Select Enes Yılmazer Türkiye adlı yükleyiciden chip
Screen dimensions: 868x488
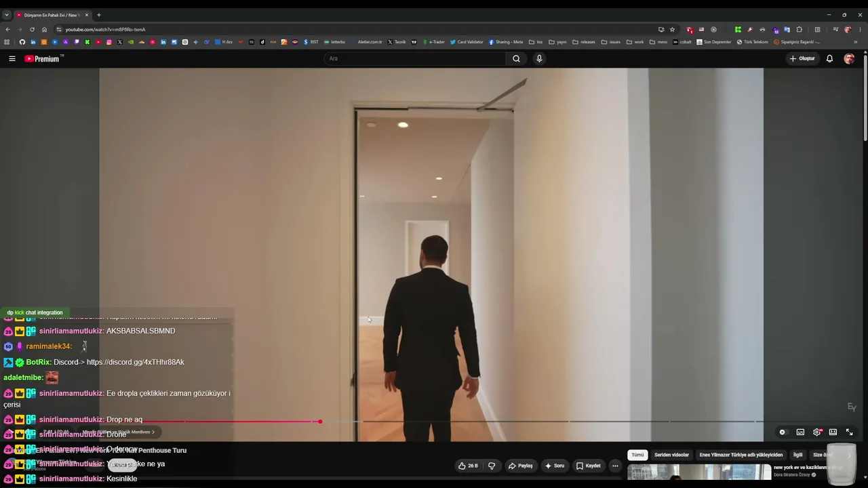tap(741, 455)
